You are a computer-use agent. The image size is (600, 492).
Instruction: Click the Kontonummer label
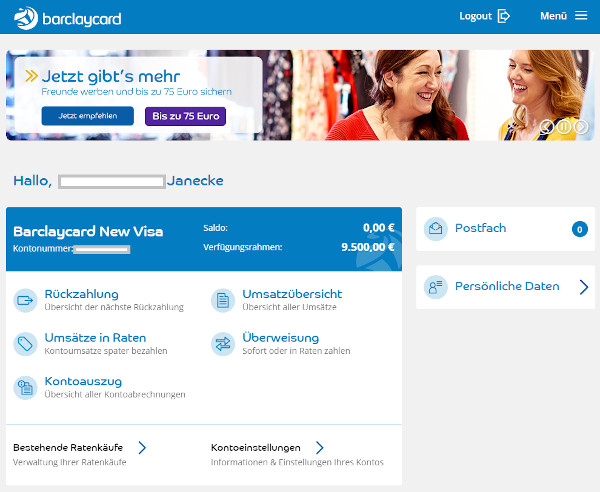click(x=43, y=249)
